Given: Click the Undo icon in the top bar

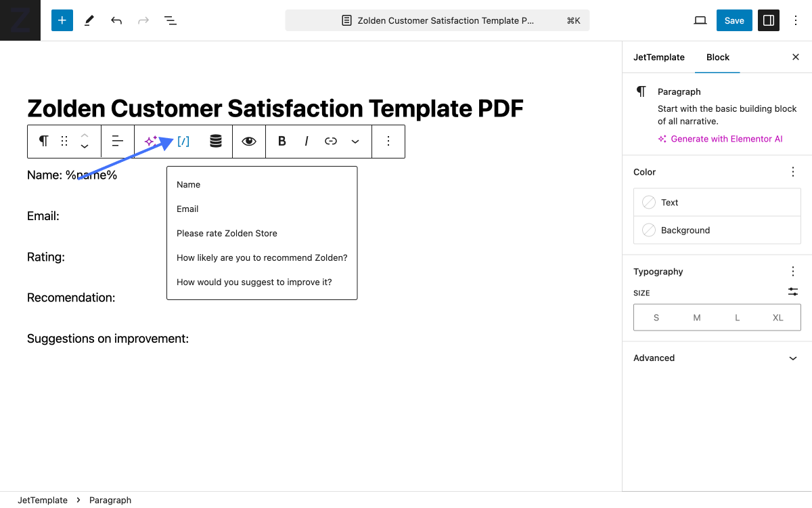Looking at the screenshot, I should click(x=116, y=20).
